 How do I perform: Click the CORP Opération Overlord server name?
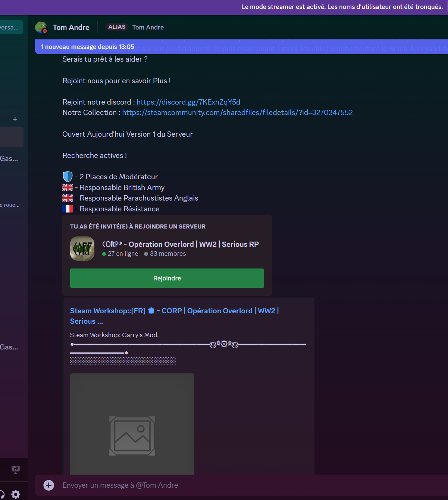point(181,244)
